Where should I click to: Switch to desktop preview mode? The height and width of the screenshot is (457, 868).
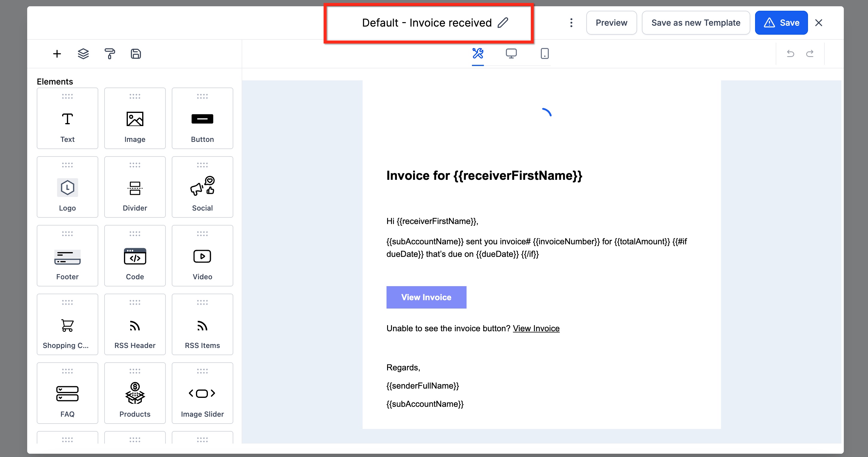[511, 53]
